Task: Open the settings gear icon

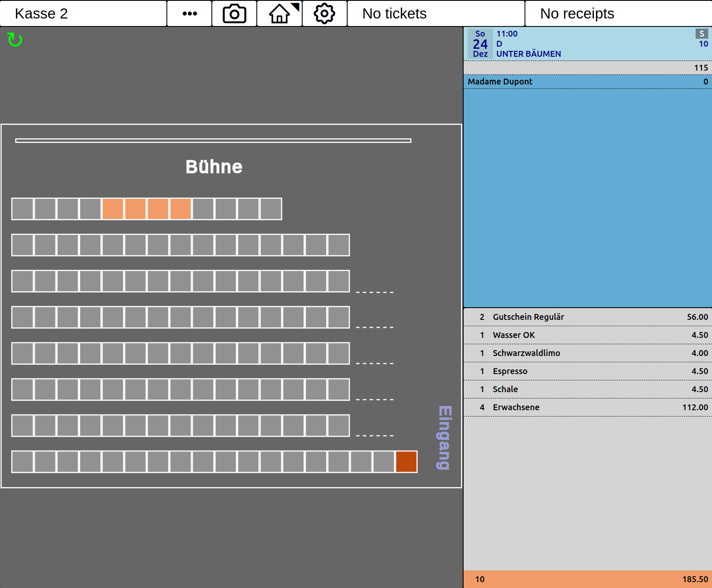Action: coord(324,13)
